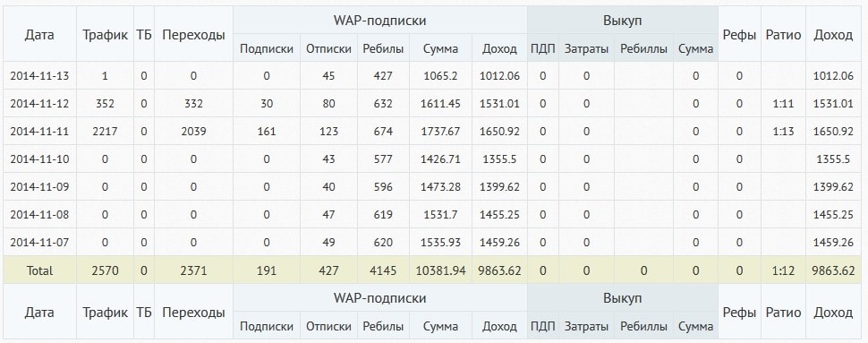The image size is (868, 343).
Task: Select total sum 10381.94 cell
Action: tap(440, 270)
